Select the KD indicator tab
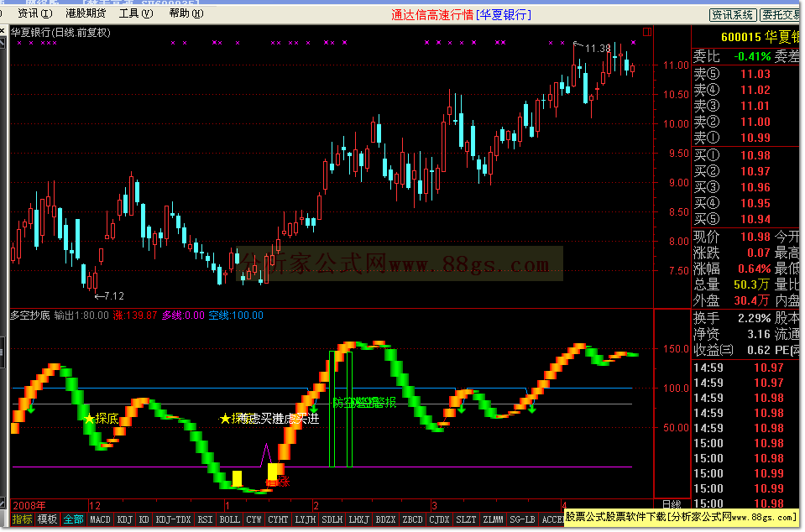This screenshot has width=805, height=532. tap(144, 519)
